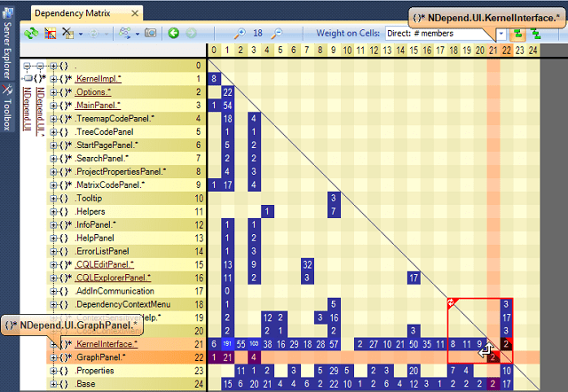
Task: Select the .Helpers row
Action: (x=126, y=211)
